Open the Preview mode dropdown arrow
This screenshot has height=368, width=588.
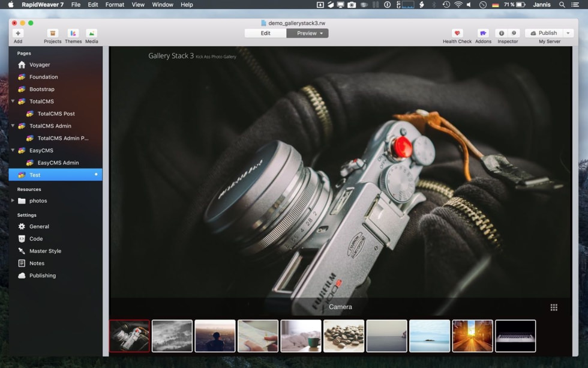click(322, 34)
